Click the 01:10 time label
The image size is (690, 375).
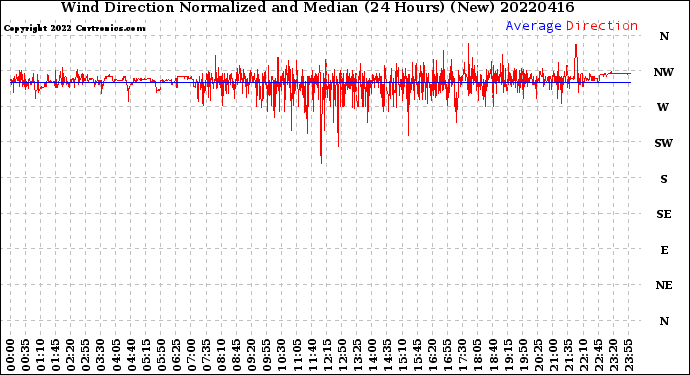point(40,355)
